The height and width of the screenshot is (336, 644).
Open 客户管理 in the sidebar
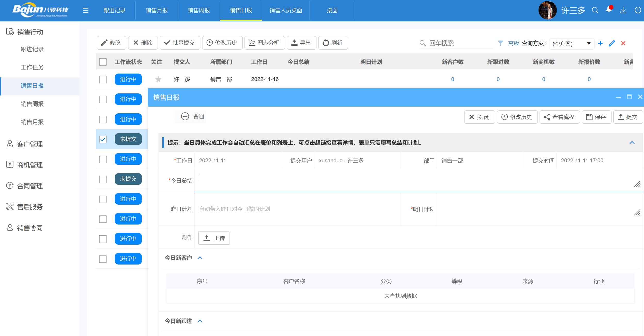pyautogui.click(x=30, y=144)
